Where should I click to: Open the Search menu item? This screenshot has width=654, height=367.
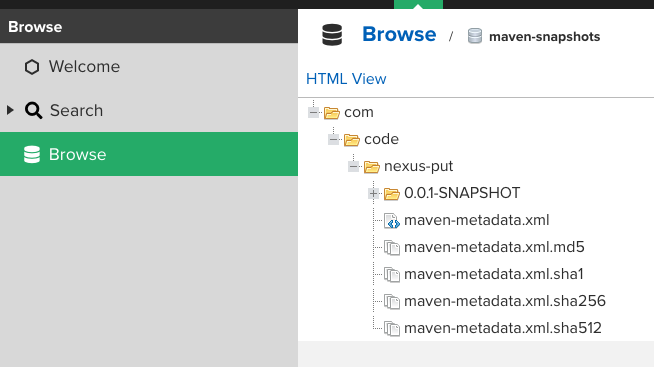pos(149,111)
